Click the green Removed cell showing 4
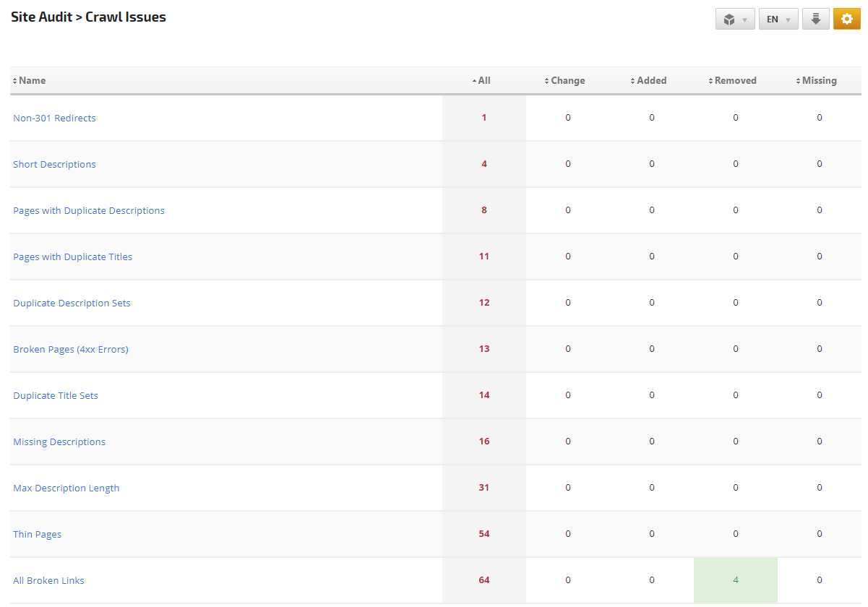The image size is (868, 607). point(735,580)
